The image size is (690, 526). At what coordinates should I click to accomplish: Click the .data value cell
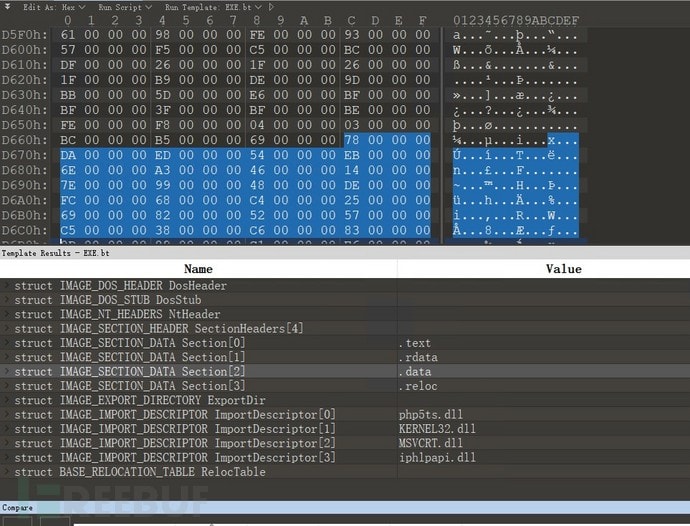415,372
